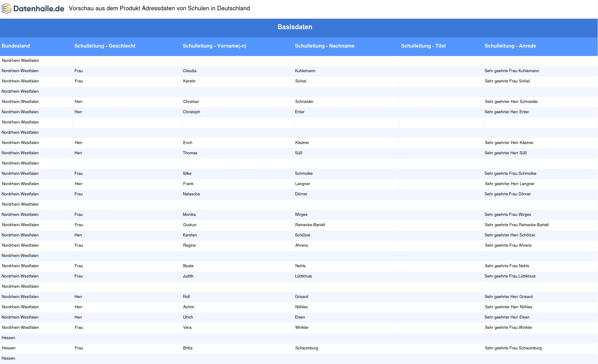The height and width of the screenshot is (364, 598).
Task: Click the first name Natascha
Action: [191, 194]
